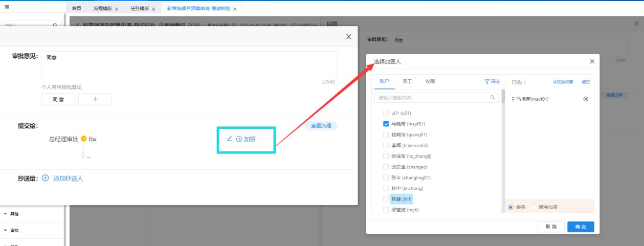The image size is (644, 246).
Task: Check the 钱晓洁 (qianxj01) checkbox
Action: click(386, 135)
